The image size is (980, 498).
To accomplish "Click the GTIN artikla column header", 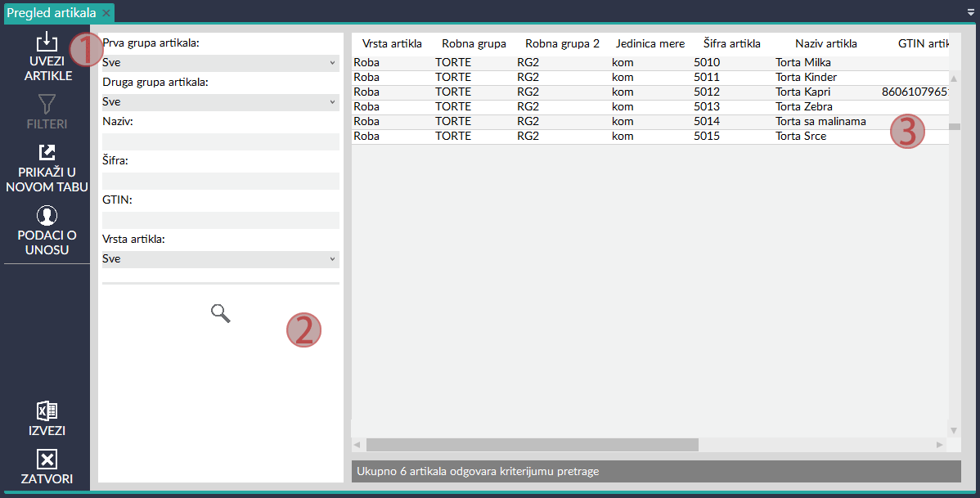I will click(x=924, y=43).
